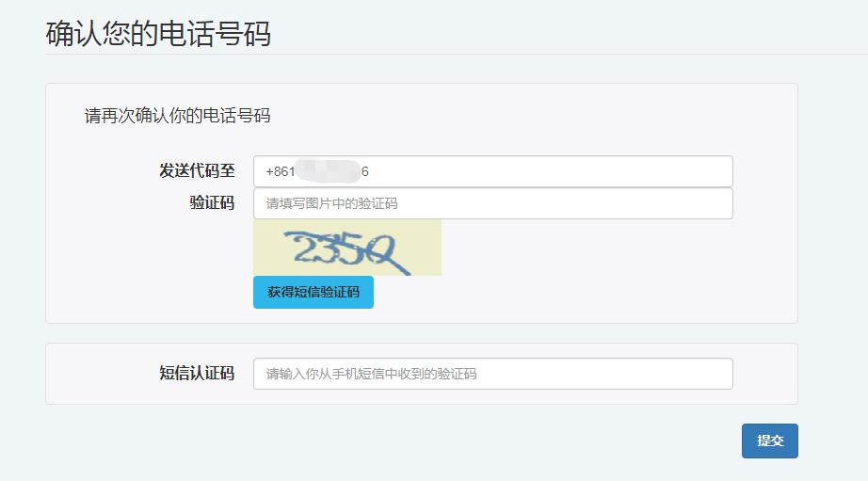
Task: Focus the 短信认证码 SMS code input
Action: point(493,374)
